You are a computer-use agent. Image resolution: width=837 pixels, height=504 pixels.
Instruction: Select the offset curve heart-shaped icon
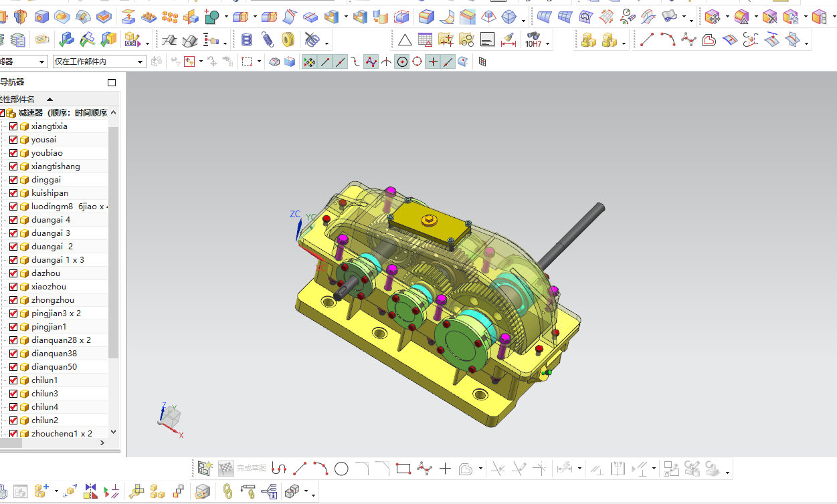point(709,40)
